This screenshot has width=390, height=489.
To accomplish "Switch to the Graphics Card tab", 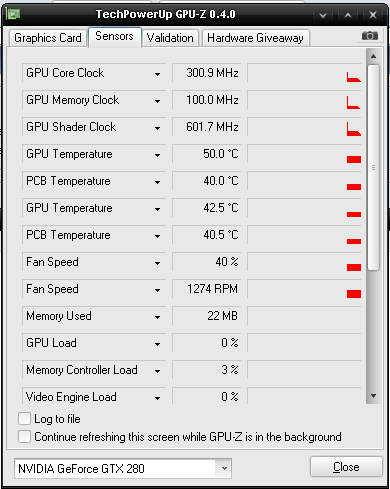I will (48, 38).
